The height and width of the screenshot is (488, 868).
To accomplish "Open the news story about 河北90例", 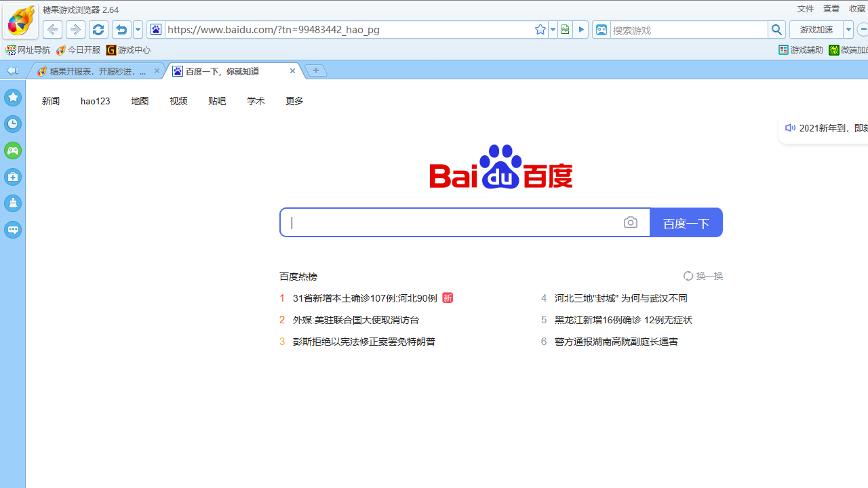I will coord(363,298).
